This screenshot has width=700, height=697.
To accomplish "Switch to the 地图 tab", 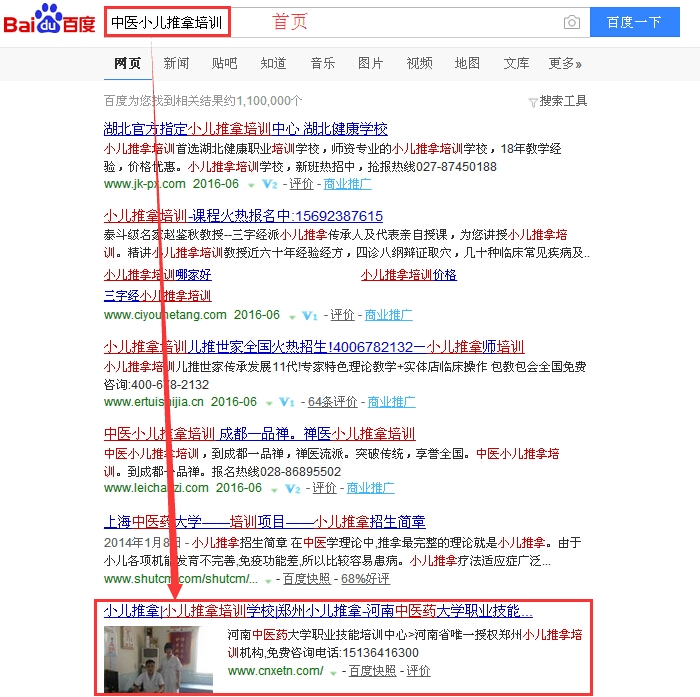I will 467,63.
